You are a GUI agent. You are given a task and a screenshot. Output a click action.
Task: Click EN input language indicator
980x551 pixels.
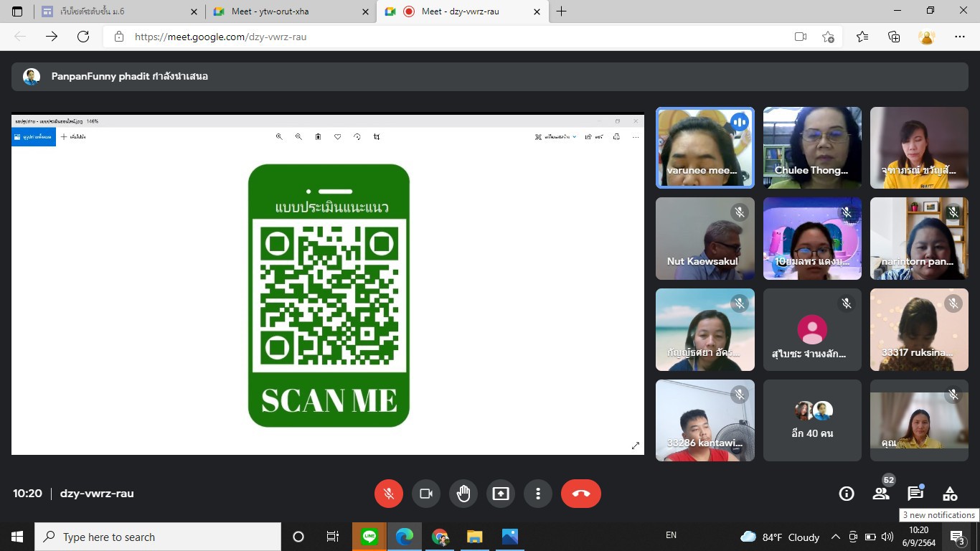(x=671, y=535)
